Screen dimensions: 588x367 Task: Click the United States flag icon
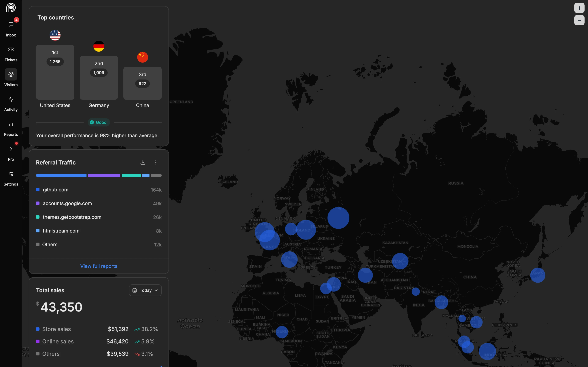point(55,35)
